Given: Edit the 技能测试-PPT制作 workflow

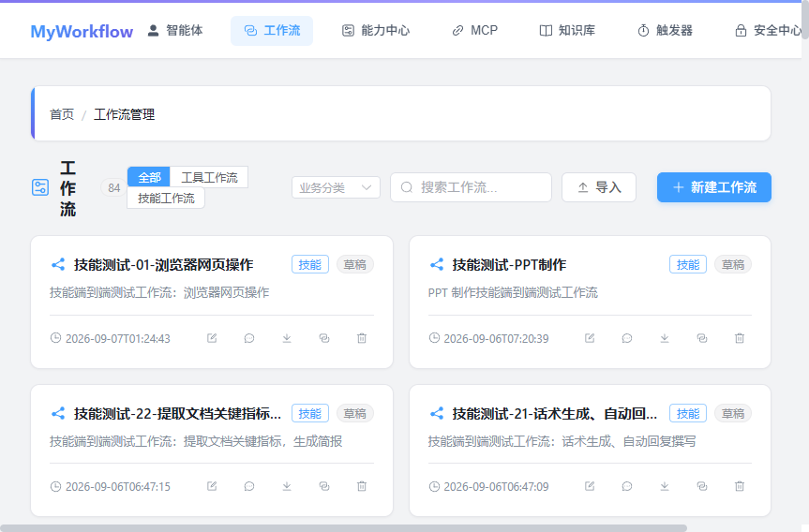Looking at the screenshot, I should pos(590,338).
